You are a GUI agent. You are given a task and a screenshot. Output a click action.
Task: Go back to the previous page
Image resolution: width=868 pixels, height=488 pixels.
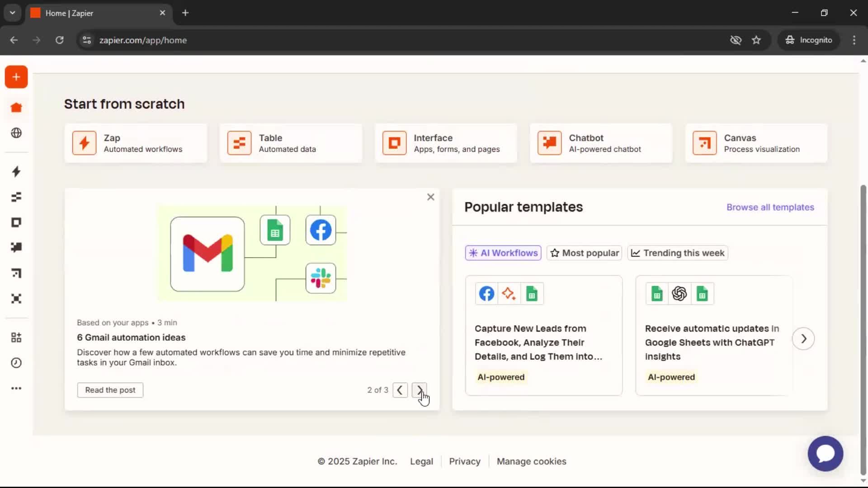point(14,40)
